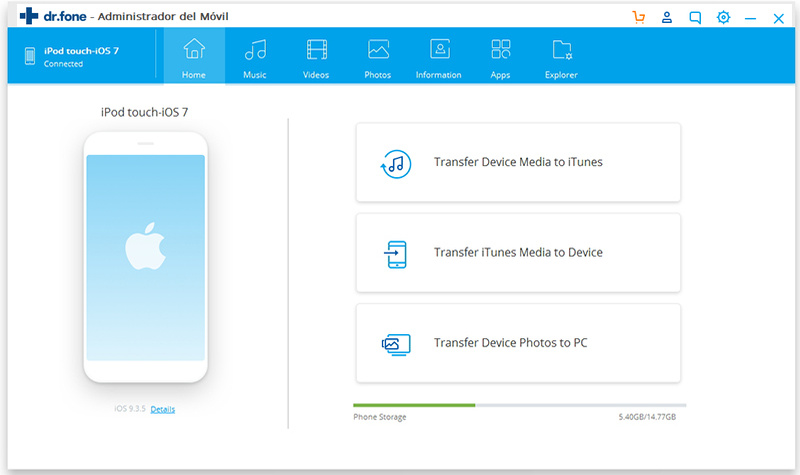The width and height of the screenshot is (800, 475).
Task: Click Transfer Device Photos to PC
Action: tap(518, 343)
